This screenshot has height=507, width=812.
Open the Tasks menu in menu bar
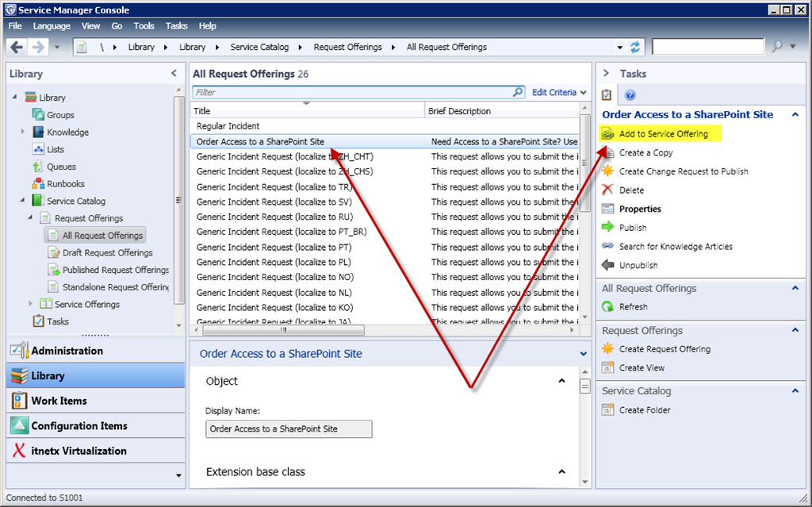click(x=176, y=26)
